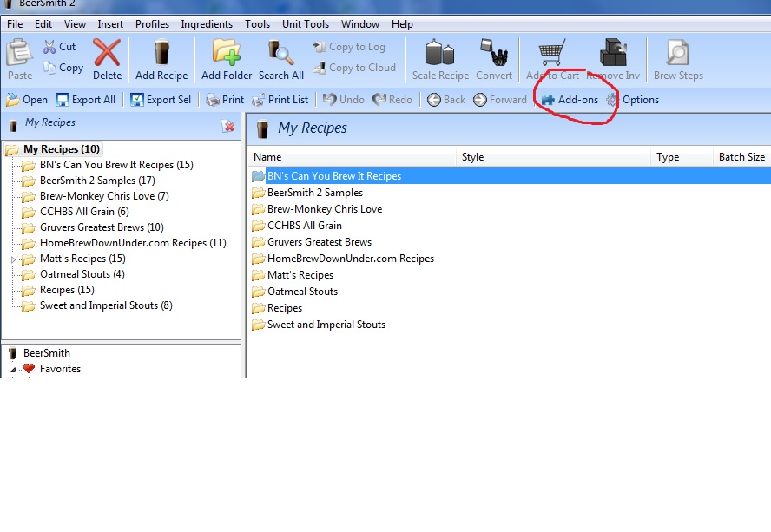Open the Ingredients menu
The image size is (771, 532).
207,24
